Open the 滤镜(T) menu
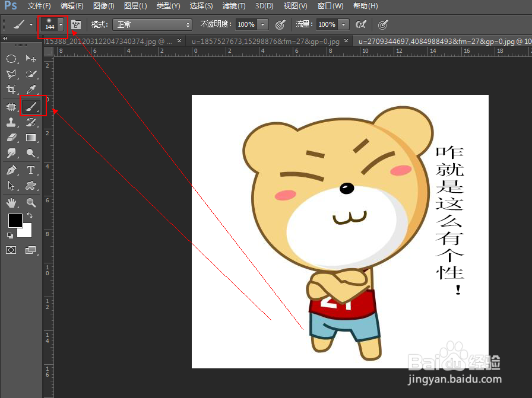The image size is (532, 398). pyautogui.click(x=234, y=6)
